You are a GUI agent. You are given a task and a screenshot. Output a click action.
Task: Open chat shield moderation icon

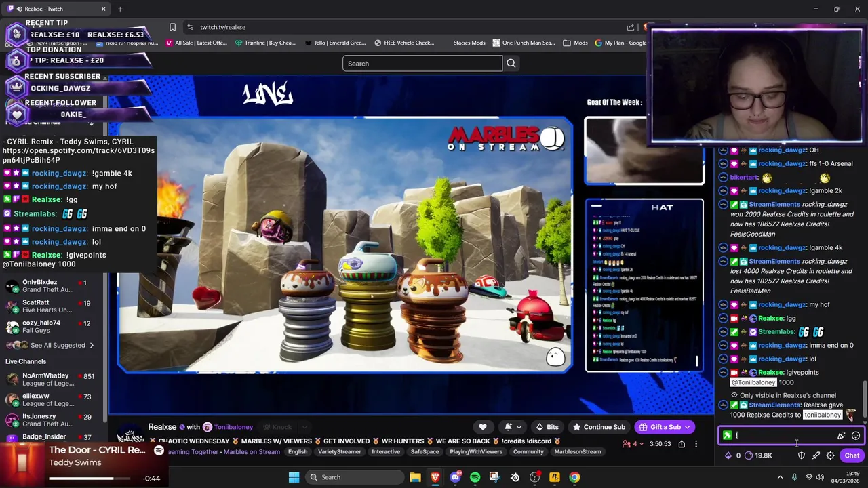[x=802, y=455]
